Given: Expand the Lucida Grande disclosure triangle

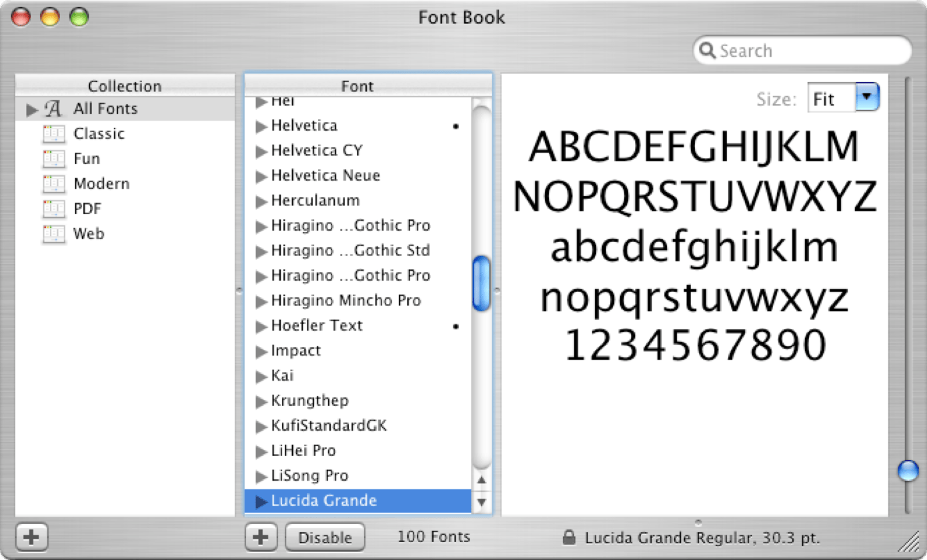Looking at the screenshot, I should [261, 501].
